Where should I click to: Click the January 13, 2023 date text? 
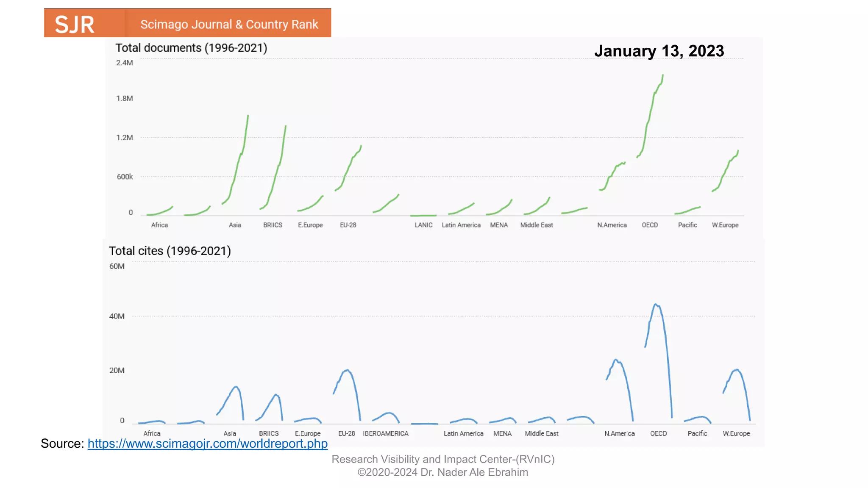[659, 51]
